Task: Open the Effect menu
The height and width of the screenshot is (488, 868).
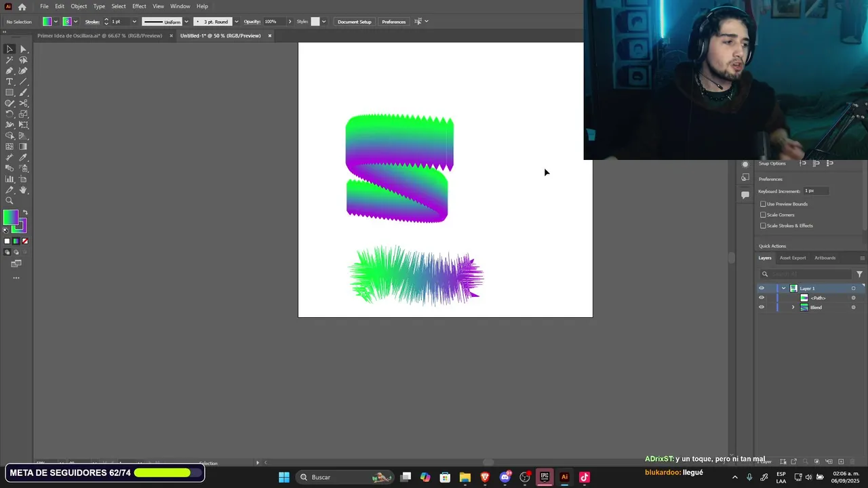Action: coord(139,6)
